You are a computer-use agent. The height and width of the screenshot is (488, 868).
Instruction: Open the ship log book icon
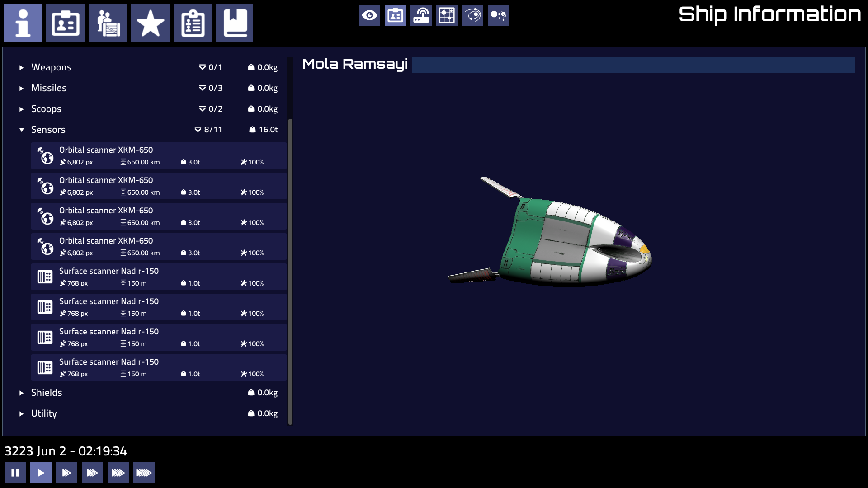coord(235,23)
